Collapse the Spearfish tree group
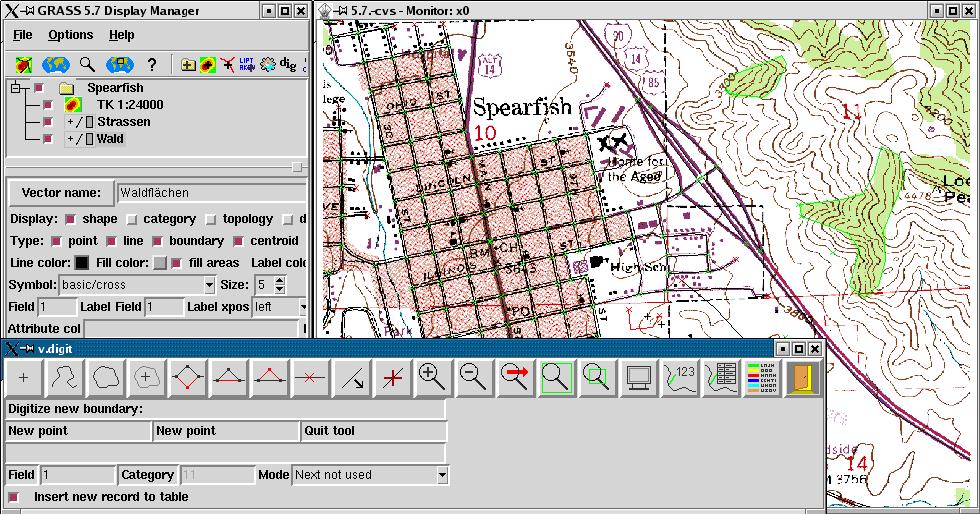This screenshot has width=980, height=514. (16, 88)
